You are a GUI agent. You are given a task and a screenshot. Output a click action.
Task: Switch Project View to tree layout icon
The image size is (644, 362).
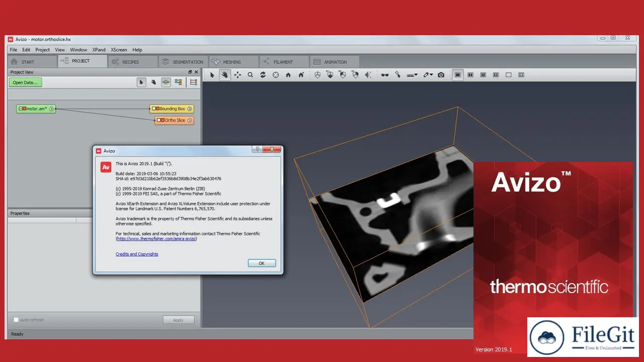[178, 82]
